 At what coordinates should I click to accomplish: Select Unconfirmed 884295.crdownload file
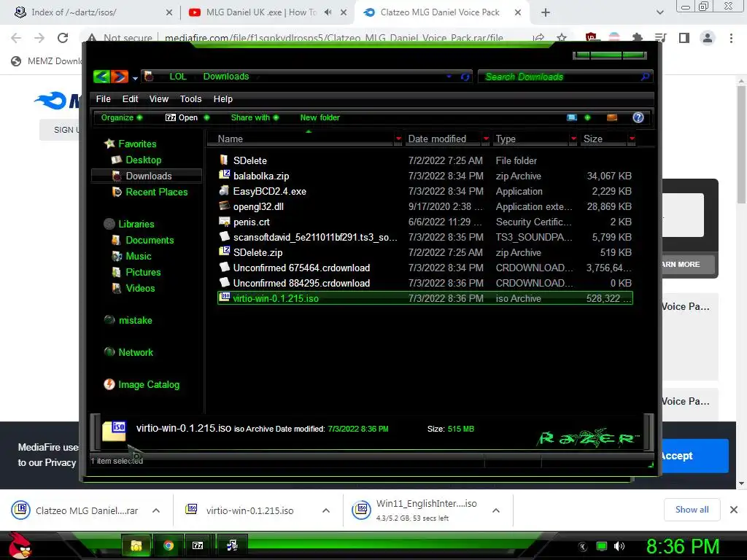pos(301,284)
